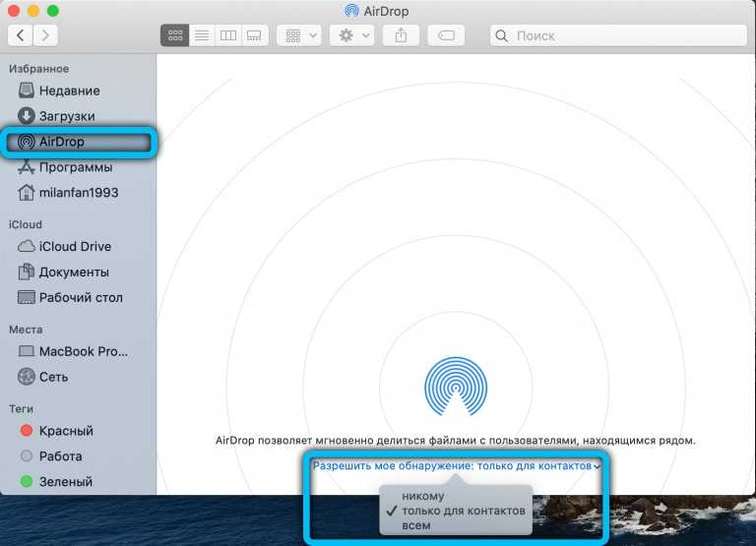Open Недавние in the sidebar
Screen dimensions: 756x546
pos(79,91)
